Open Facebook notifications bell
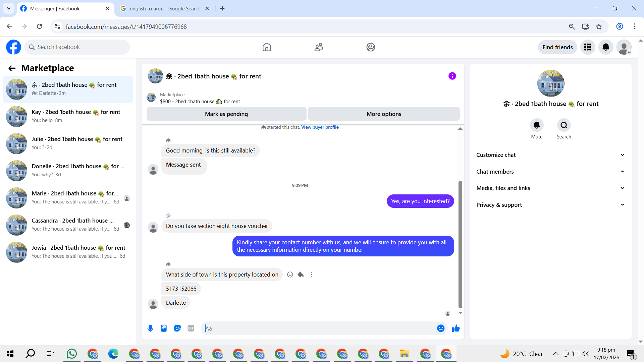Viewport: 644px width, 362px height. point(606,47)
